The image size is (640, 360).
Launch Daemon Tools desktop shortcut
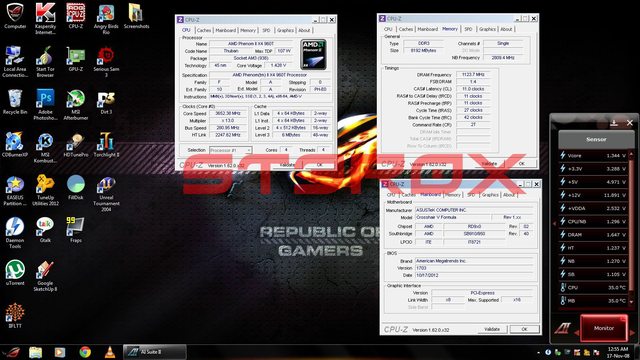pos(15,233)
